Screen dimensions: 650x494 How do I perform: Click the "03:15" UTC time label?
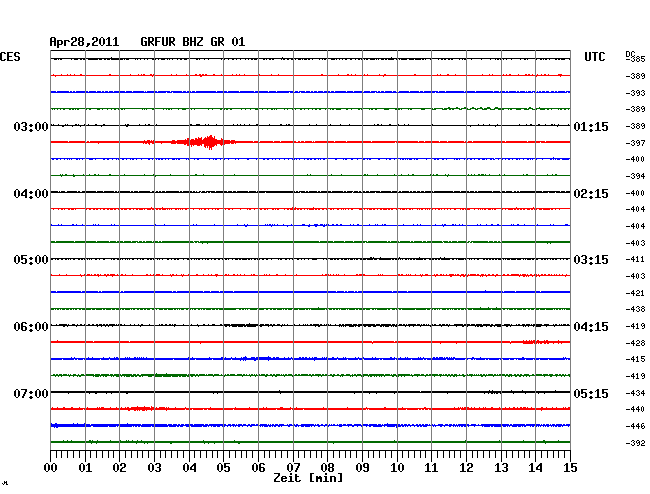591,260
